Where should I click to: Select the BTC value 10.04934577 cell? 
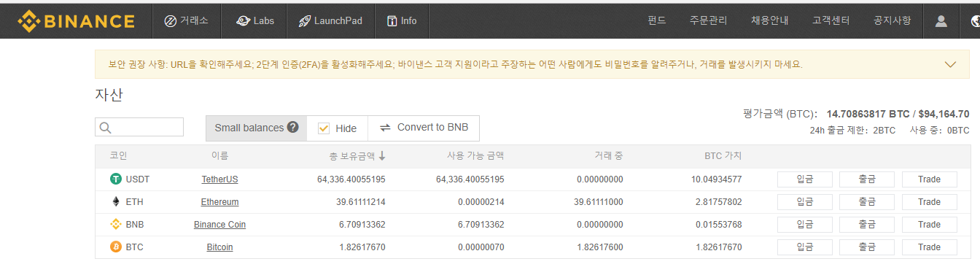717,179
